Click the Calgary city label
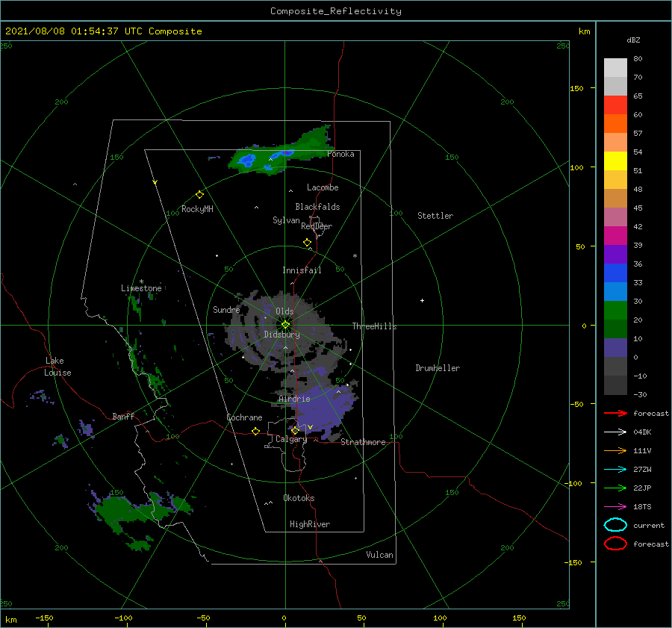 pyautogui.click(x=291, y=439)
